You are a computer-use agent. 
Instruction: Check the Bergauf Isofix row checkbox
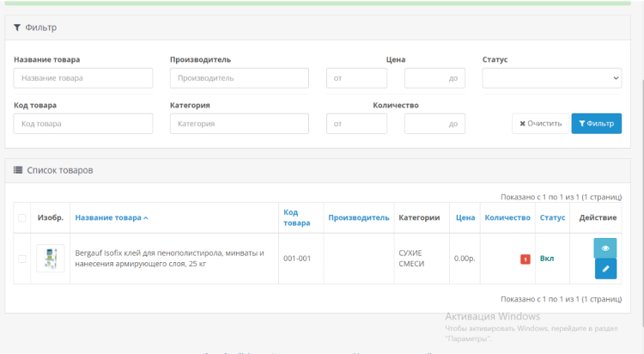pos(22,259)
